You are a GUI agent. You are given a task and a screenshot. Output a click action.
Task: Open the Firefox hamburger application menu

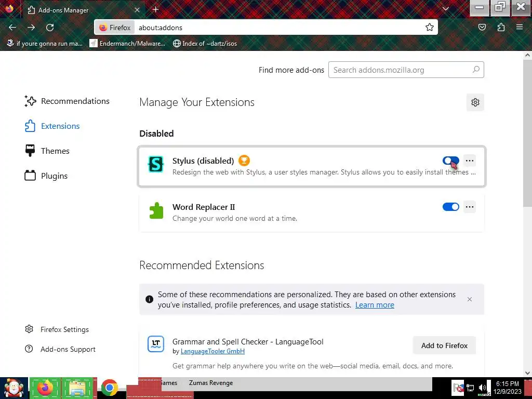[520, 27]
